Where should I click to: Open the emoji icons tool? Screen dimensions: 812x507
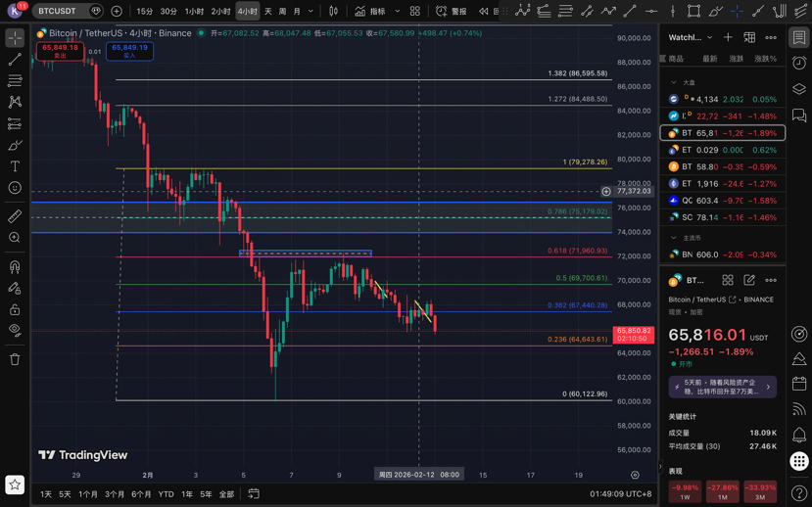pos(15,188)
